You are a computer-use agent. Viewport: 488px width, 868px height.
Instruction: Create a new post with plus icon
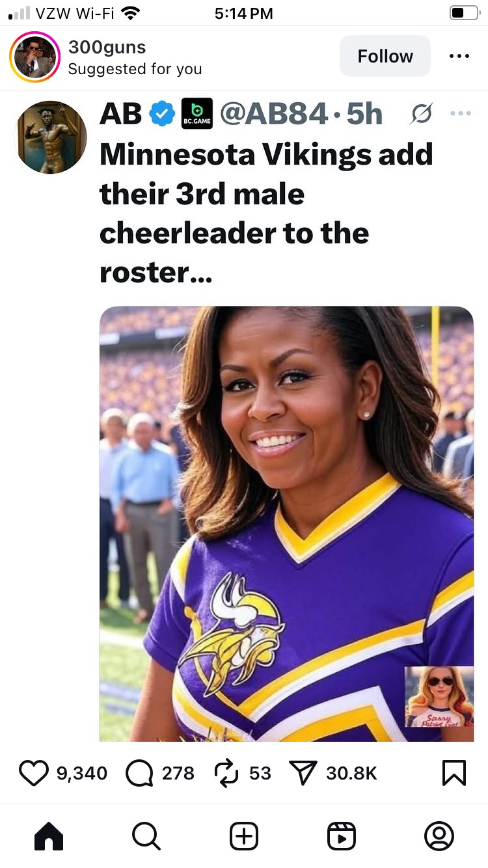[244, 836]
